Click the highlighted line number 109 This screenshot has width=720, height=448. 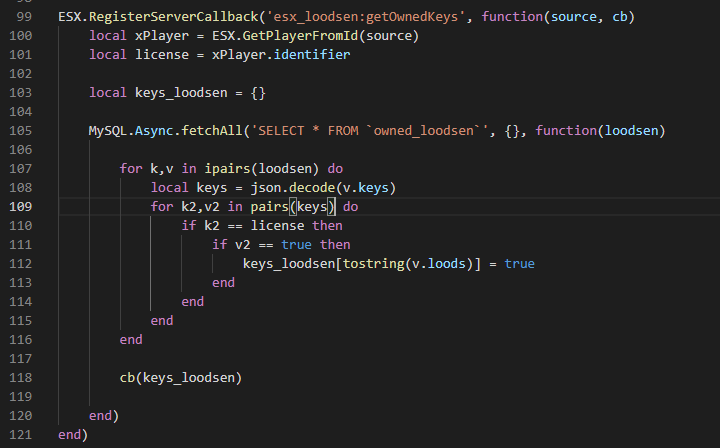click(21, 207)
